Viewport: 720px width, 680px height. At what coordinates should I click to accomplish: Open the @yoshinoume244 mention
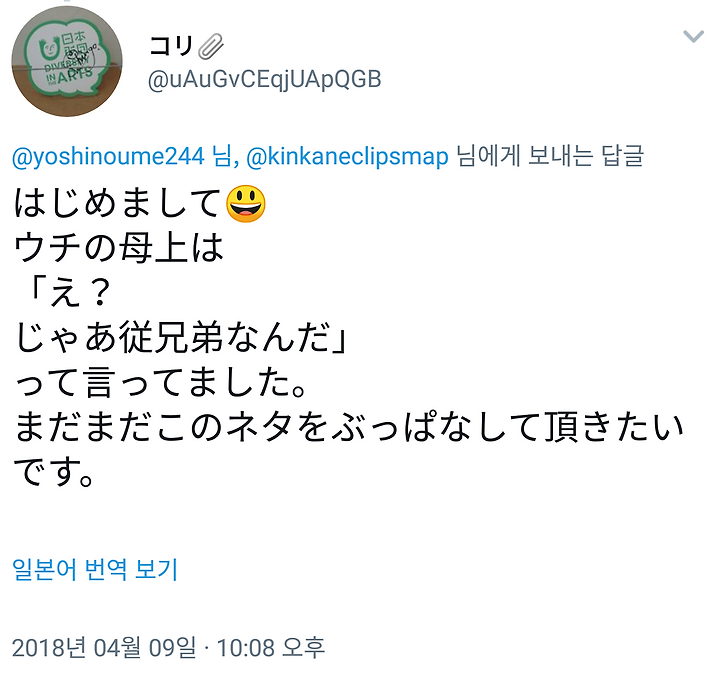pos(108,157)
